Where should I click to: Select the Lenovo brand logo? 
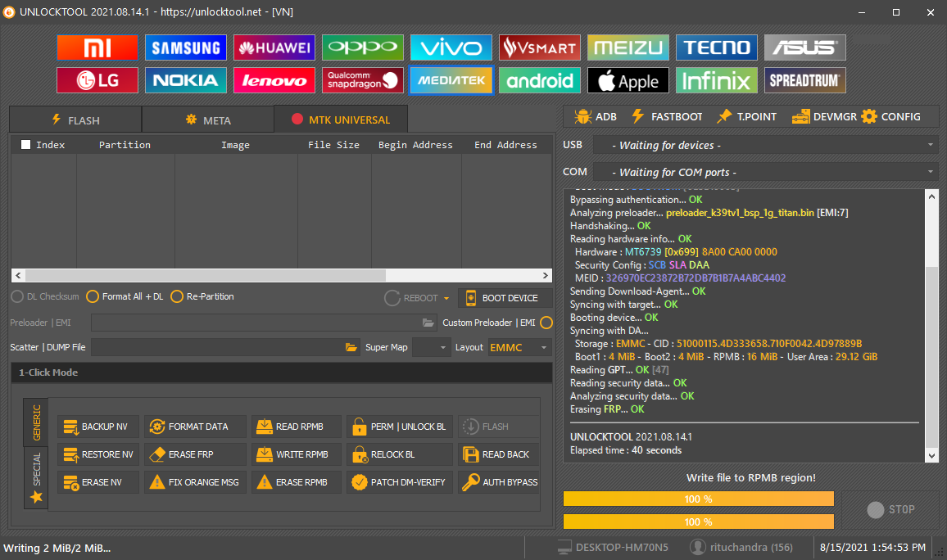274,80
